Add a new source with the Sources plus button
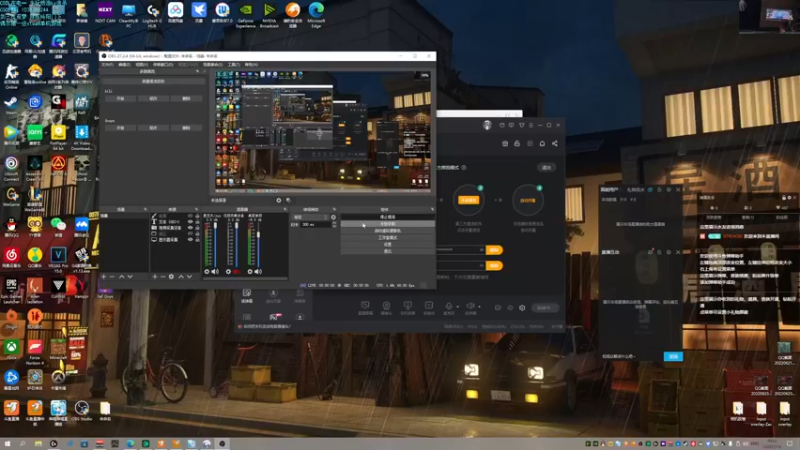800x450 pixels. [x=155, y=277]
